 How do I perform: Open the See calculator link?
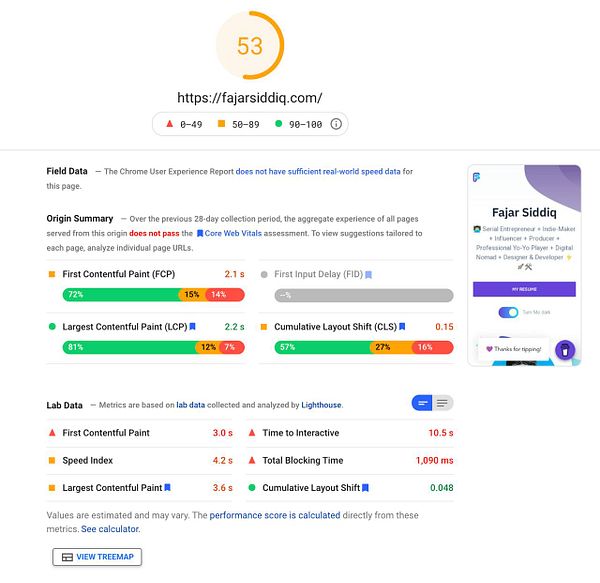point(111,529)
